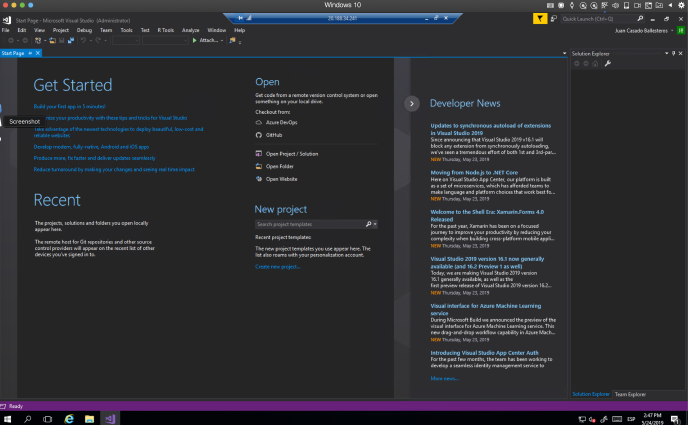This screenshot has height=425, width=688.
Task: Open the Windows Action Center notification icon
Action: [676, 420]
